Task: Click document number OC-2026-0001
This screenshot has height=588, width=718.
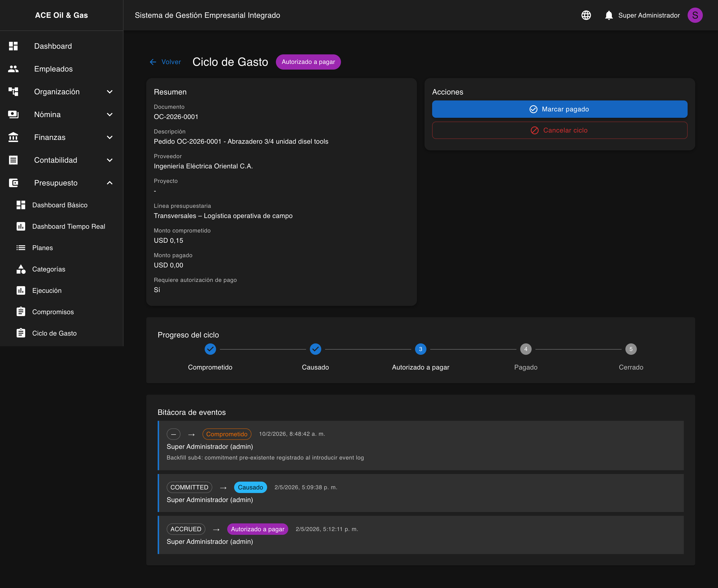Action: click(176, 117)
